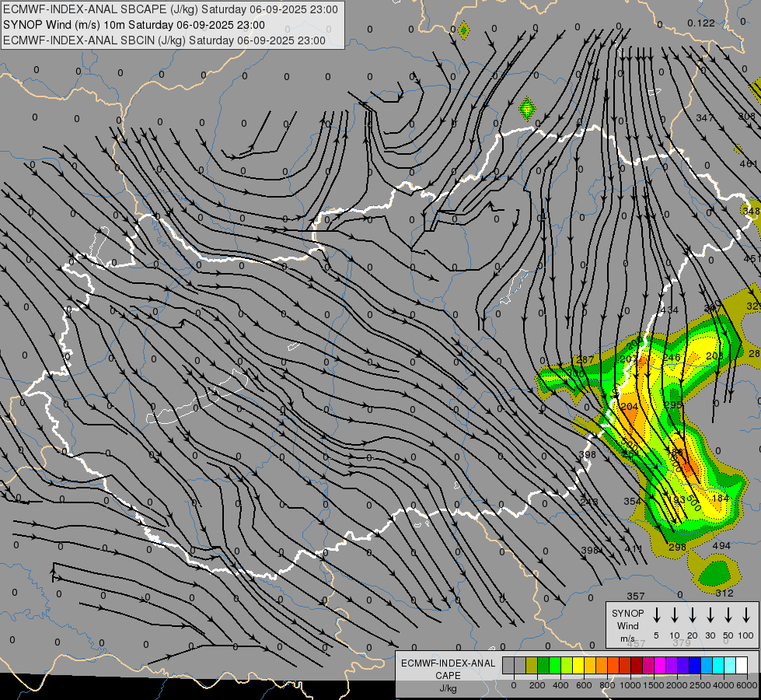The width and height of the screenshot is (761, 700).
Task: Click the ECMWF-INDEX-ANAL CAPE legend label
Action: tap(448, 670)
